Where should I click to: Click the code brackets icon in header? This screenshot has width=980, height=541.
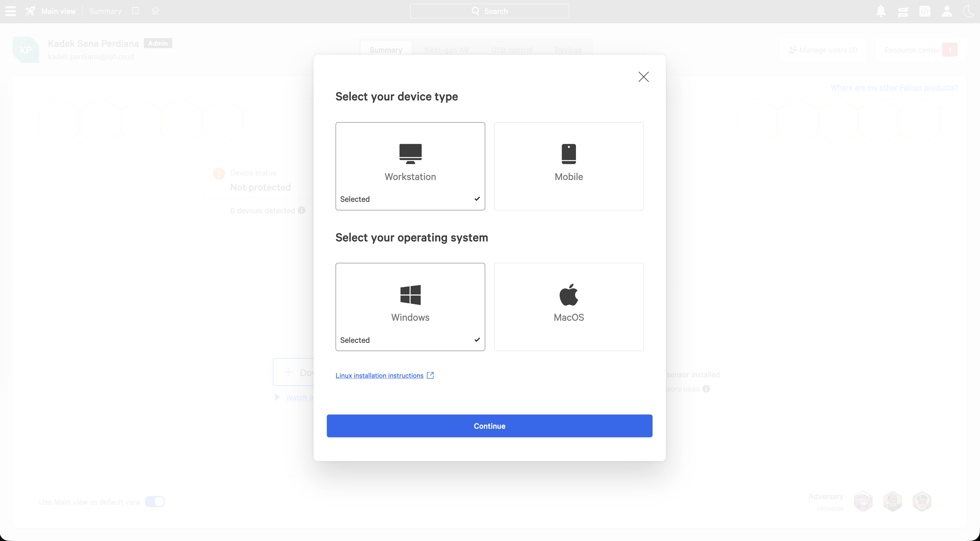click(x=925, y=11)
